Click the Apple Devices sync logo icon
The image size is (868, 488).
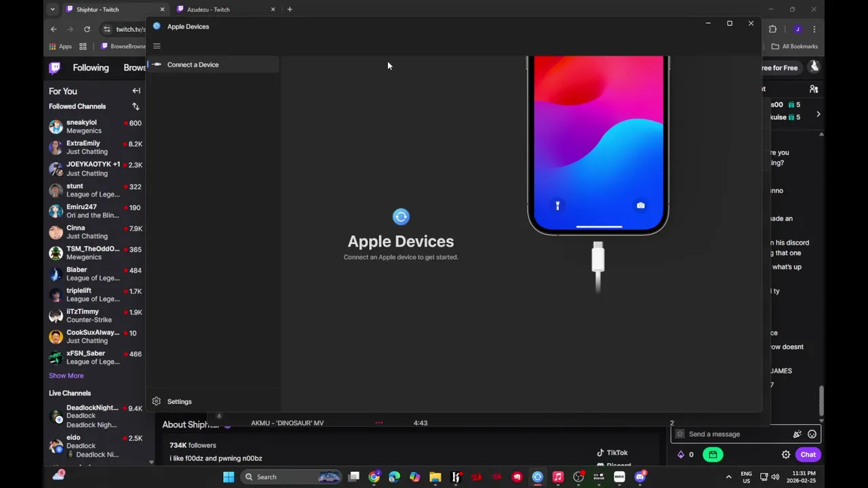point(401,217)
